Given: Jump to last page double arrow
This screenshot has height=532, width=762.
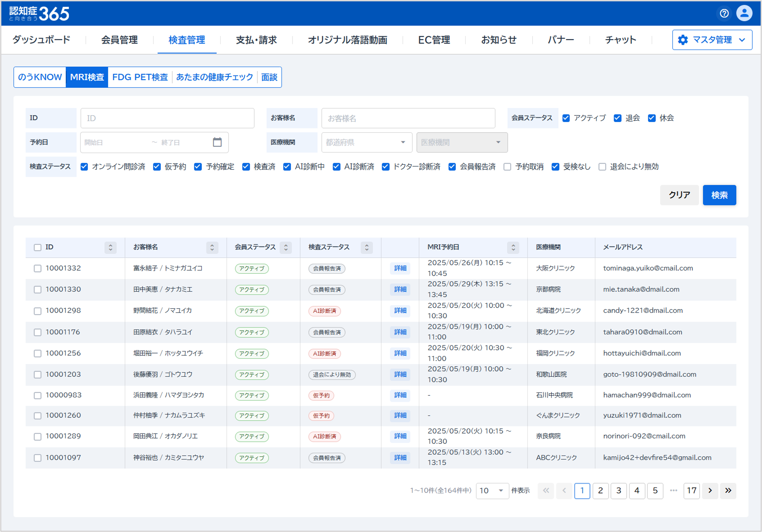Looking at the screenshot, I should (728, 490).
